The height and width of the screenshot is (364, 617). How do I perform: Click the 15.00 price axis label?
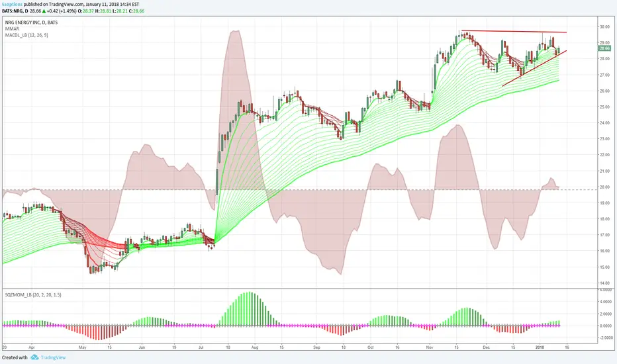(x=604, y=267)
